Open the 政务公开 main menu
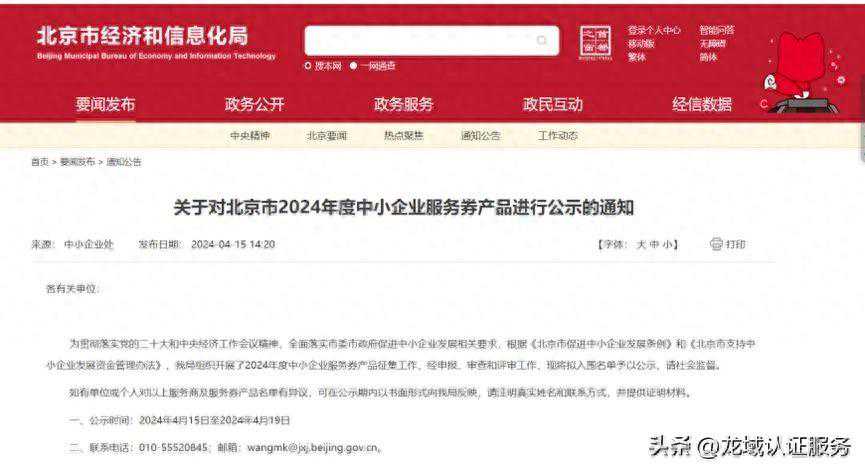 coord(254,104)
